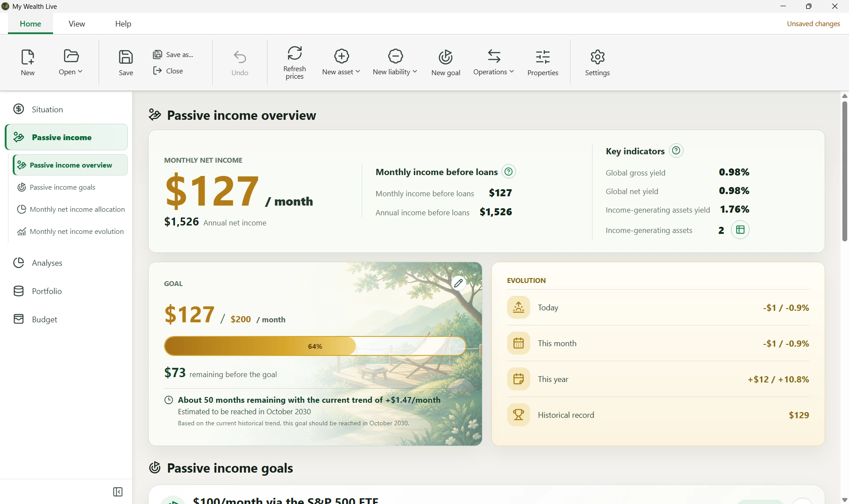The width and height of the screenshot is (849, 504).
Task: Save the file with Save icon
Action: point(126,62)
